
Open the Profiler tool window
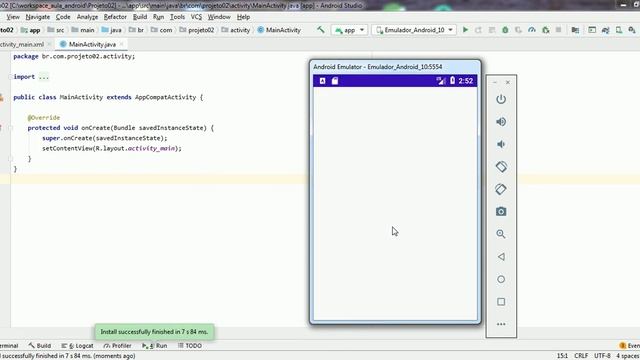click(x=118, y=346)
